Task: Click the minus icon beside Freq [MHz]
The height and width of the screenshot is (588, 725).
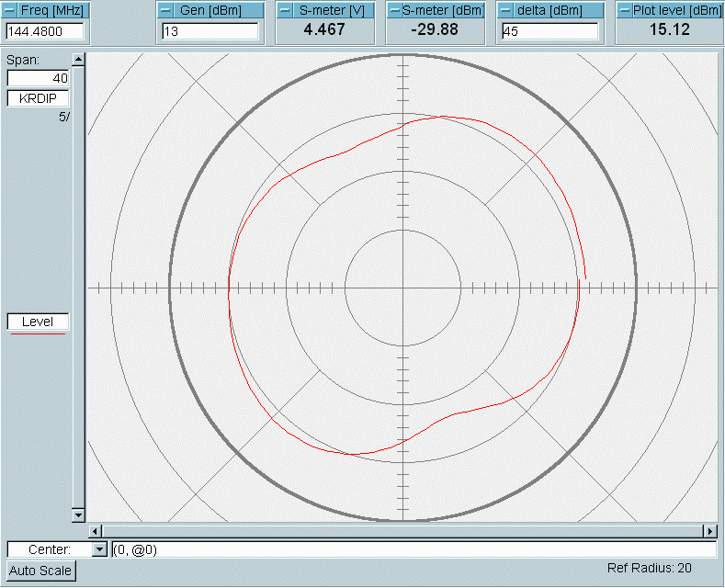Action: (9, 10)
